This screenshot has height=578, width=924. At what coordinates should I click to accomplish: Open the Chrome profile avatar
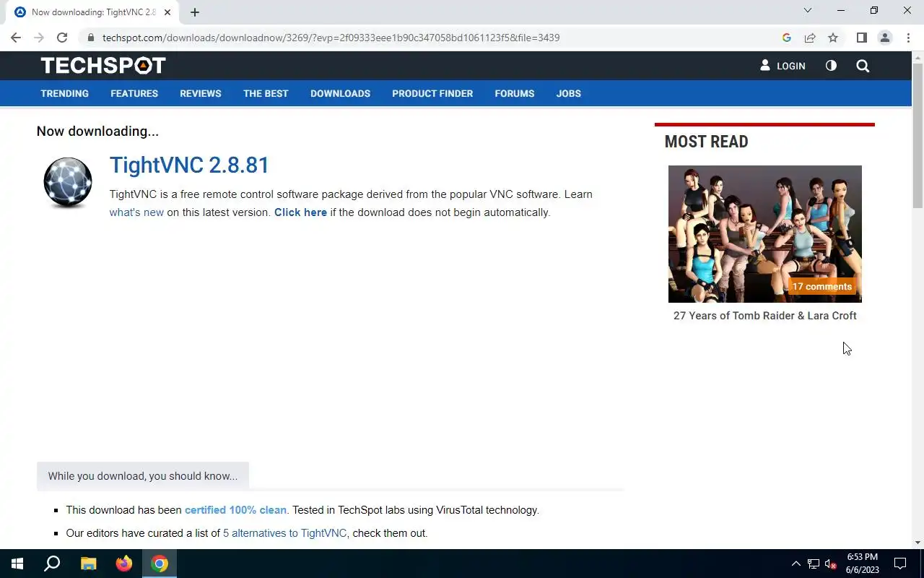(884, 38)
